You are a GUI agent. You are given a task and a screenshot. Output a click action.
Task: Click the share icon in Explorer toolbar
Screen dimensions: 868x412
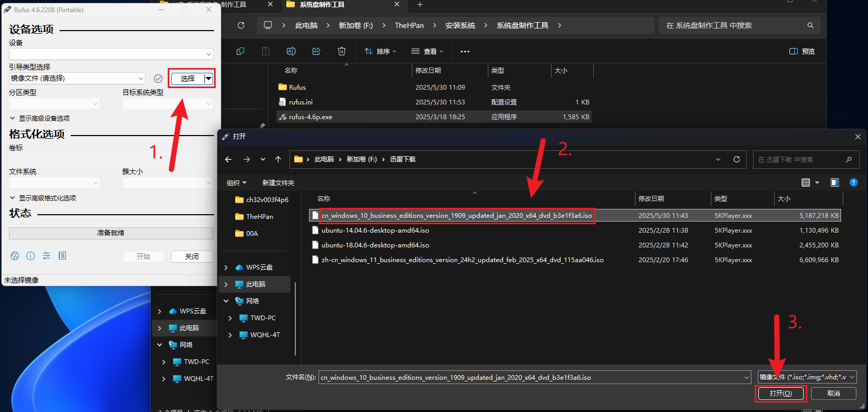pos(316,51)
